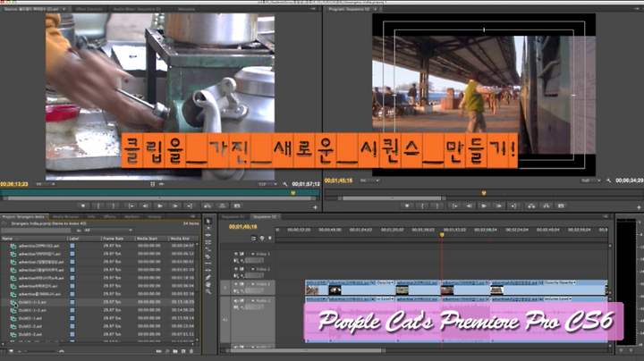
Task: Toggle sync lock on Audio 1 track
Action: click(x=241, y=301)
